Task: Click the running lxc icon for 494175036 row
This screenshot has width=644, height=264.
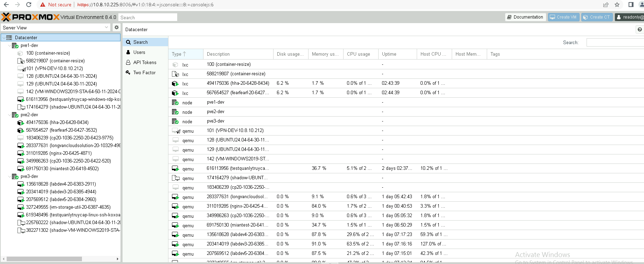Action: [x=175, y=83]
